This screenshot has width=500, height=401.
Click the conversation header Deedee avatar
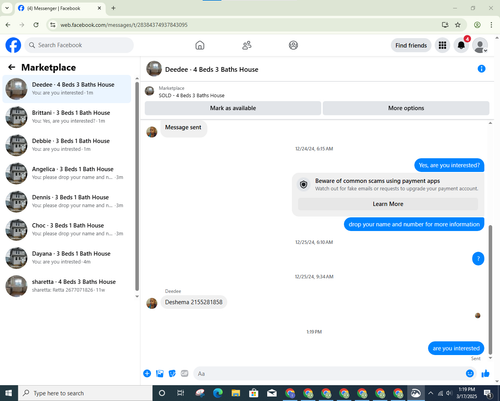click(154, 69)
